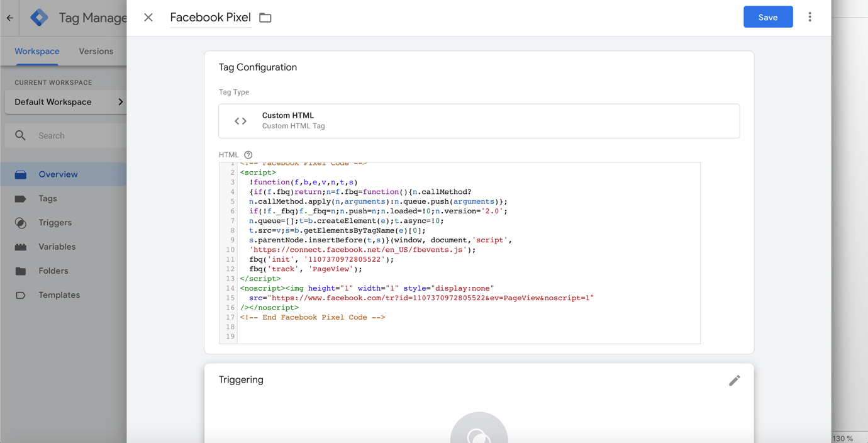Viewport: 868px width, 443px height.
Task: Click the Tag Manager diamond logo
Action: tap(39, 18)
